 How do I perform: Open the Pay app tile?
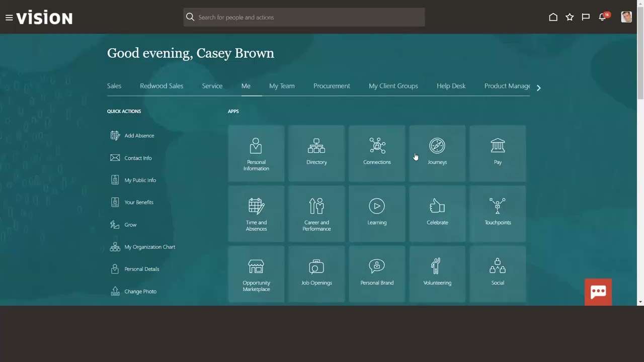click(498, 153)
